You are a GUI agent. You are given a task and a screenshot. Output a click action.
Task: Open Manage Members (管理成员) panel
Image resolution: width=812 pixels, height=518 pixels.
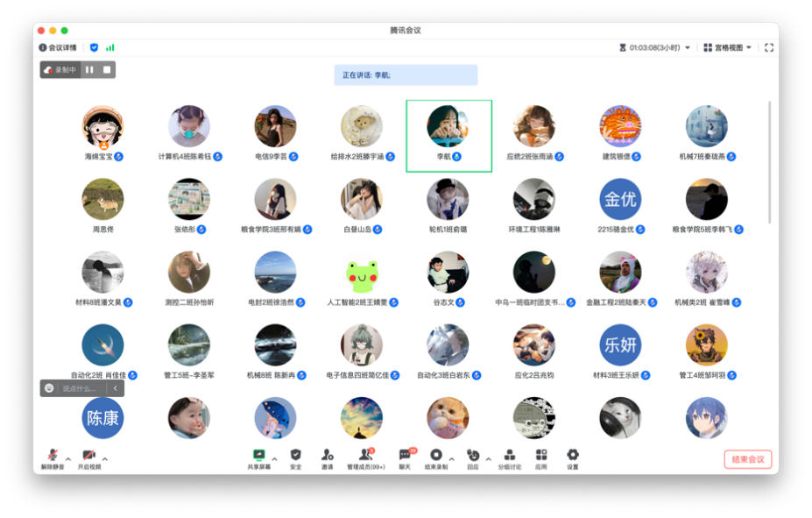click(365, 458)
